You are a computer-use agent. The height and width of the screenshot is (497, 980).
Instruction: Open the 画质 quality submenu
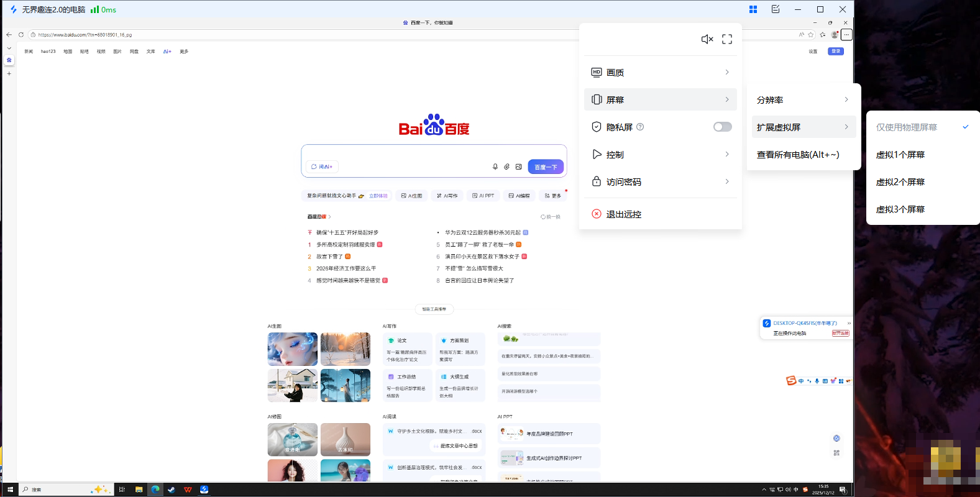pyautogui.click(x=660, y=72)
